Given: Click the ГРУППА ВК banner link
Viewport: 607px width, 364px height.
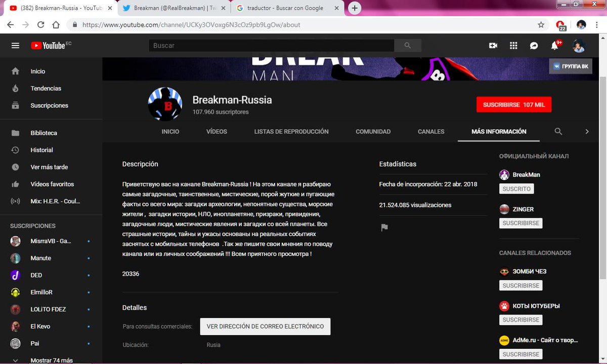Looking at the screenshot, I should click(x=571, y=66).
